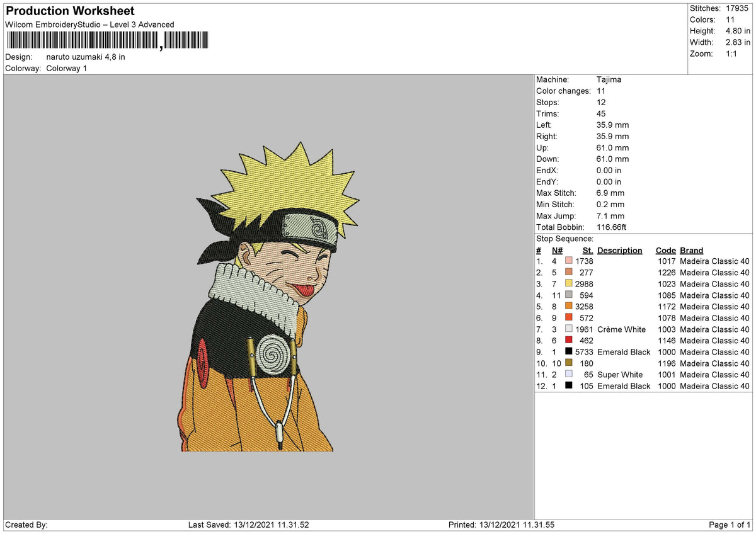Viewport: 756px width, 534px height.
Task: Select the Trims value 45
Action: 601,114
